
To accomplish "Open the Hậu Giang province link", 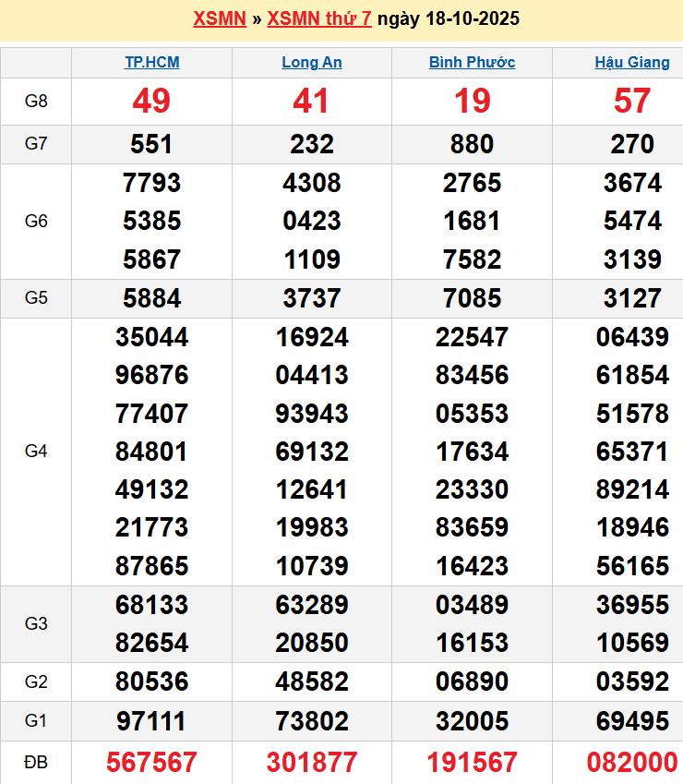I will pos(632,63).
